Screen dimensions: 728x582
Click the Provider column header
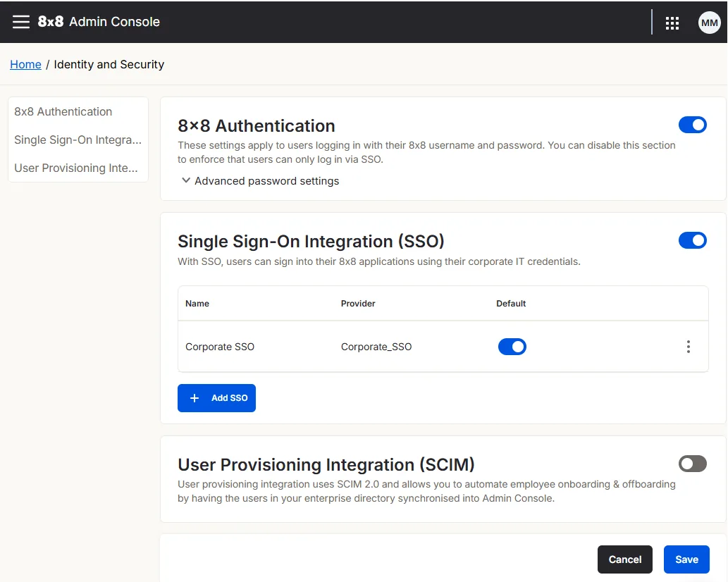pyautogui.click(x=358, y=304)
